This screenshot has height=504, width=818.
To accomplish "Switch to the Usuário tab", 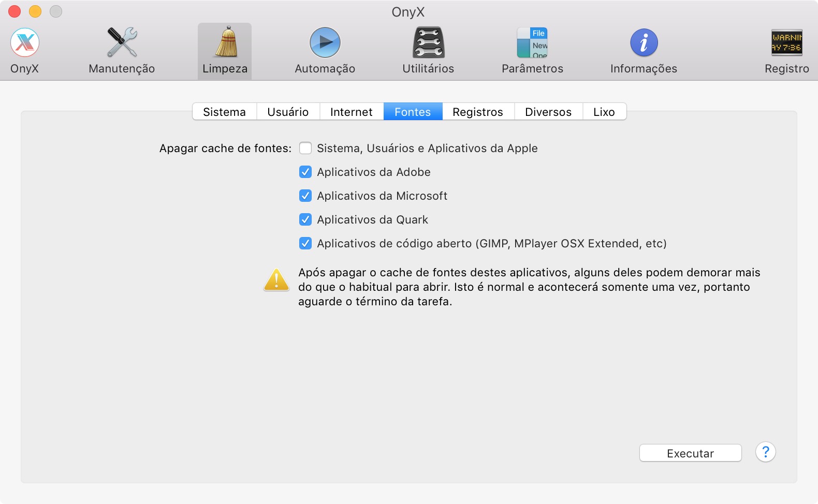I will point(288,112).
